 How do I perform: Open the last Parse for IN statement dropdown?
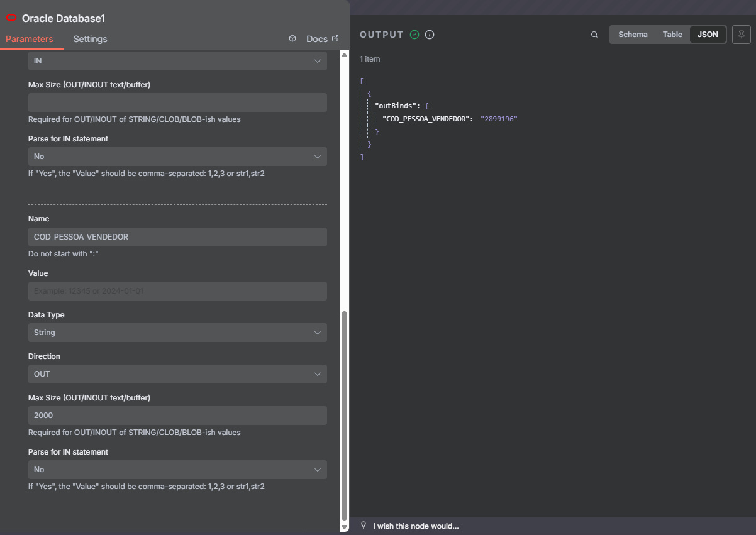[177, 470]
